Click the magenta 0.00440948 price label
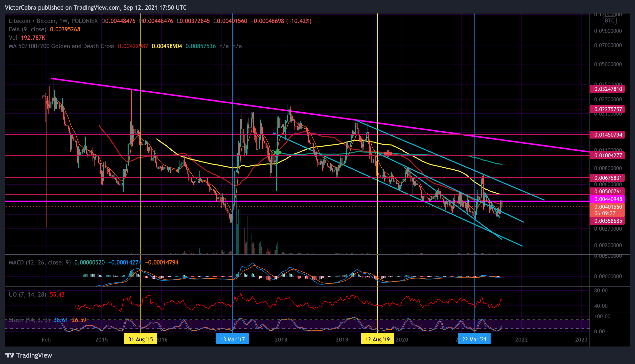This screenshot has width=635, height=364. 607,199
